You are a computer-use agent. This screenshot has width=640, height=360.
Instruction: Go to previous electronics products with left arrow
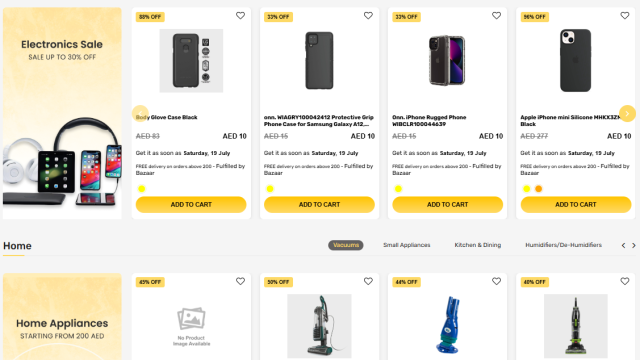140,113
